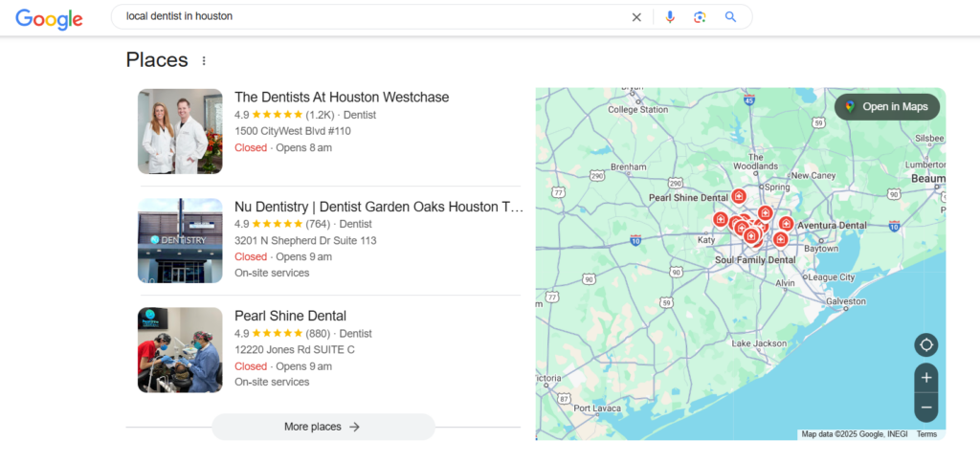Open the Pearl Shine Dental listing title
Viewport: 980px width, 463px height.
pos(290,316)
